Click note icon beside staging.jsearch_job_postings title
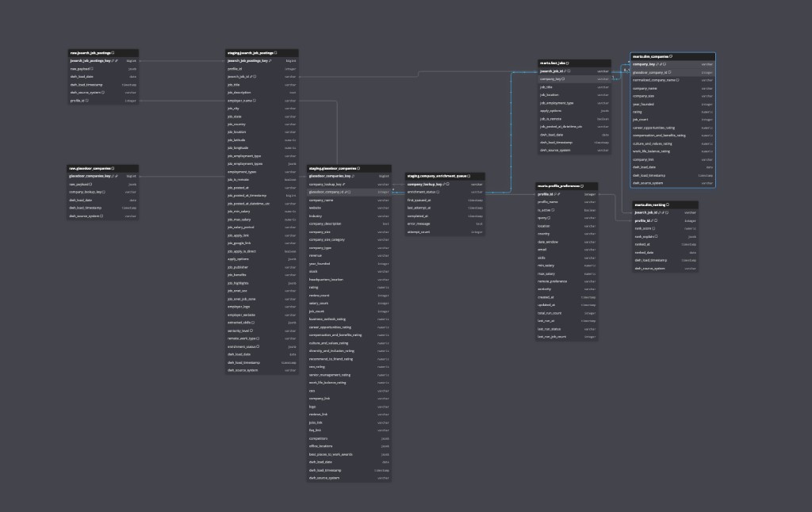This screenshot has width=812, height=512. click(x=277, y=52)
